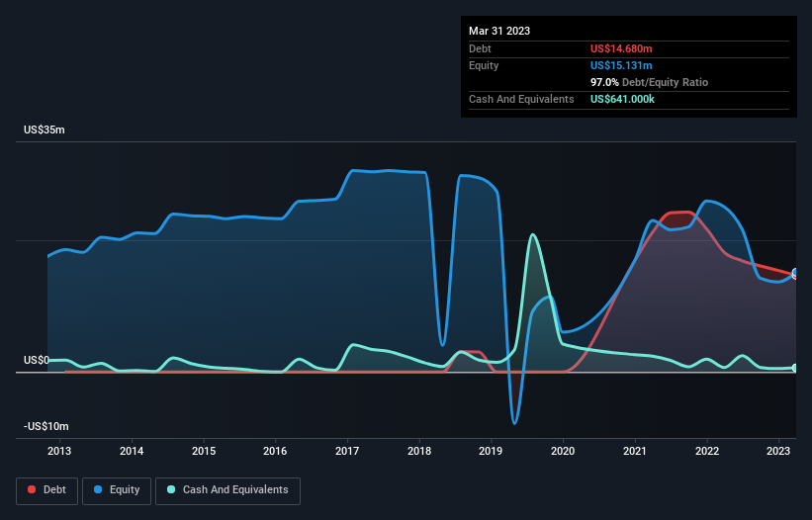Click the 2019 x-axis label

click(x=491, y=451)
